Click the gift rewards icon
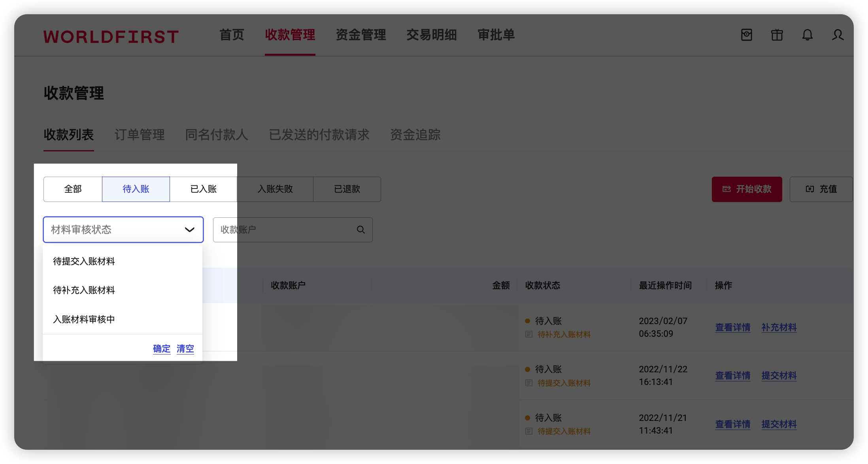The height and width of the screenshot is (464, 868). [x=777, y=35]
